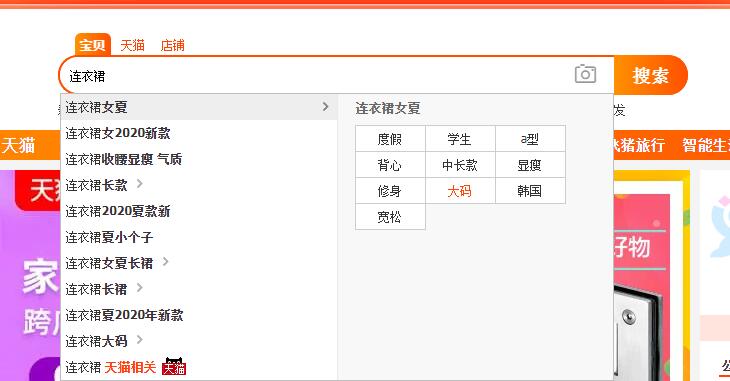Open image search via camera icon
This screenshot has height=381, width=730.
pos(585,74)
